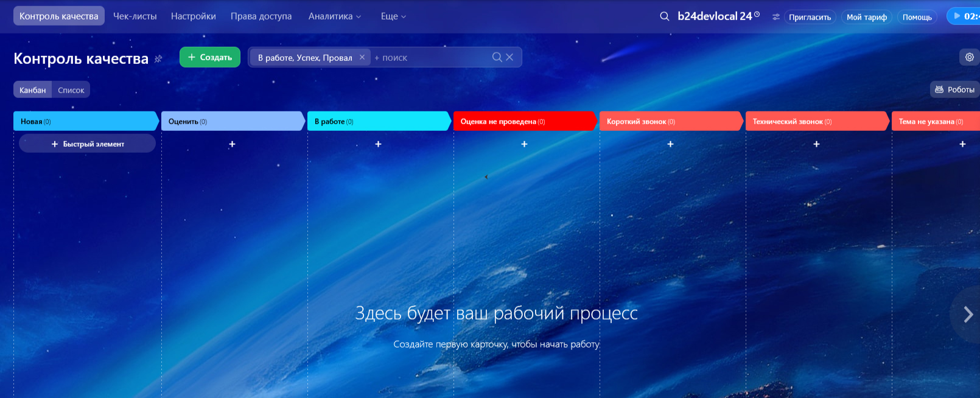Image resolution: width=980 pixels, height=398 pixels.
Task: Click the green Создать button
Action: coord(210,57)
